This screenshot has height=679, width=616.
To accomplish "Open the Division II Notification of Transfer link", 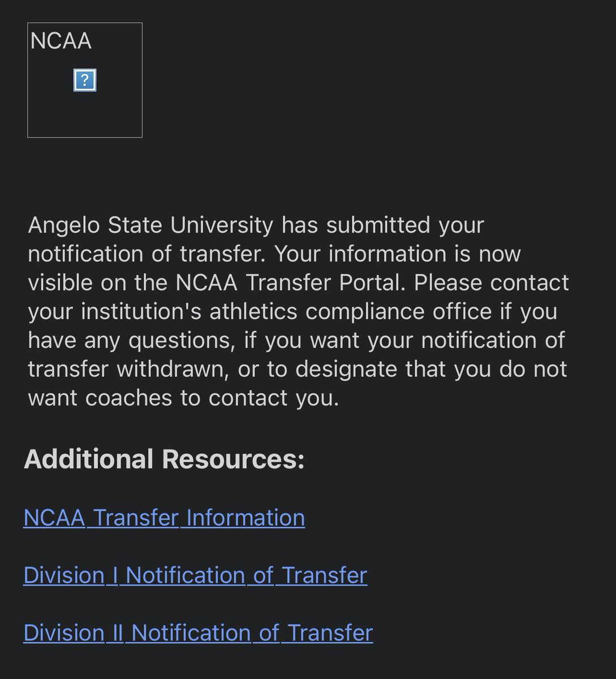I will point(198,633).
